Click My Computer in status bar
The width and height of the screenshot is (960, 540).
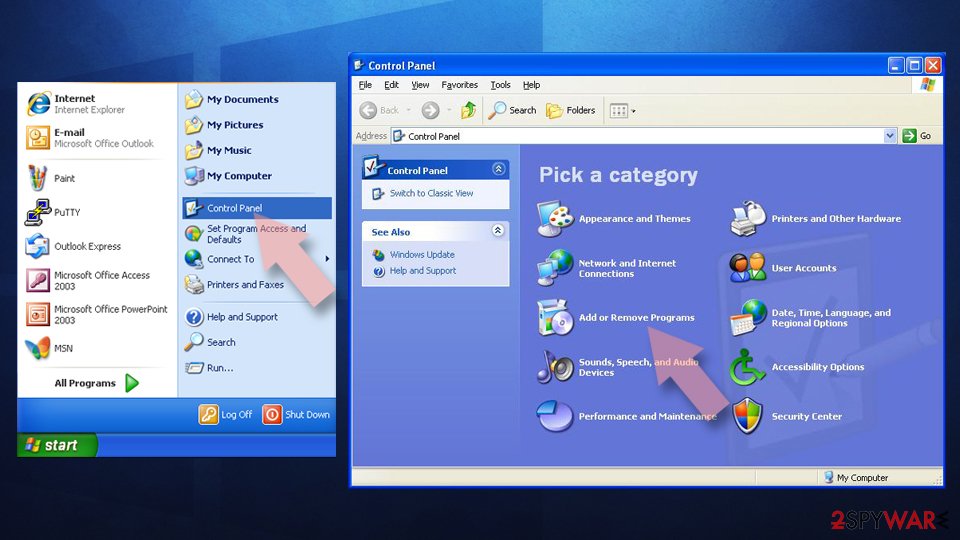(x=855, y=478)
